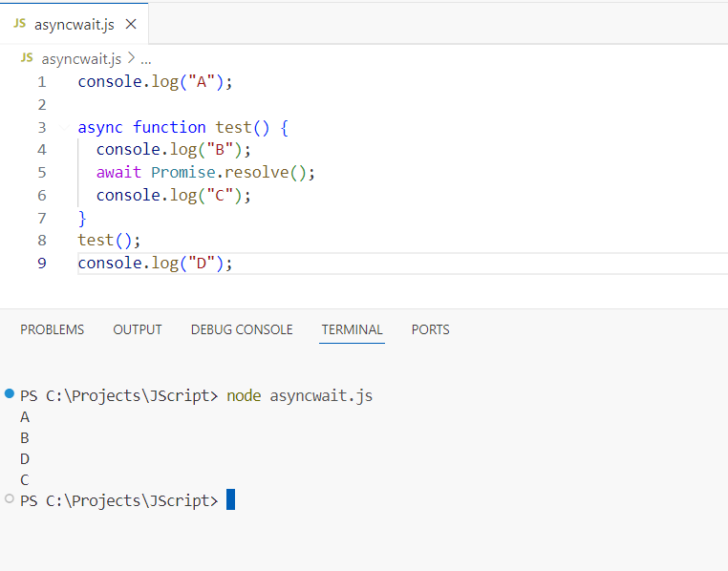Expand the breadcrumb ellipsis symbol picker
Viewport: 728px width, 571px height.
(146, 58)
